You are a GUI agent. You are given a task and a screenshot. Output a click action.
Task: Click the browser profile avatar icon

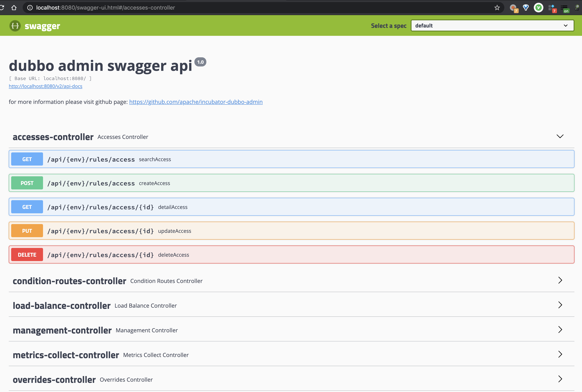click(x=577, y=8)
